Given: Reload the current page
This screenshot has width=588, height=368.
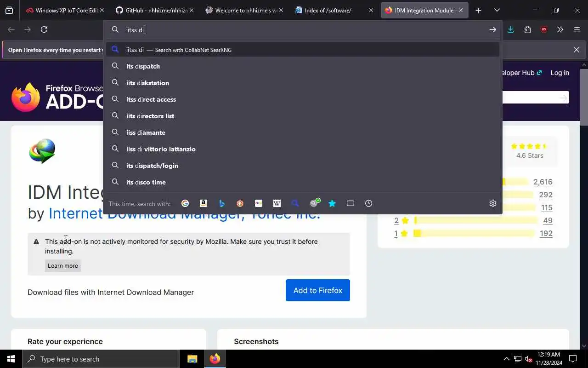Looking at the screenshot, I should [44, 29].
